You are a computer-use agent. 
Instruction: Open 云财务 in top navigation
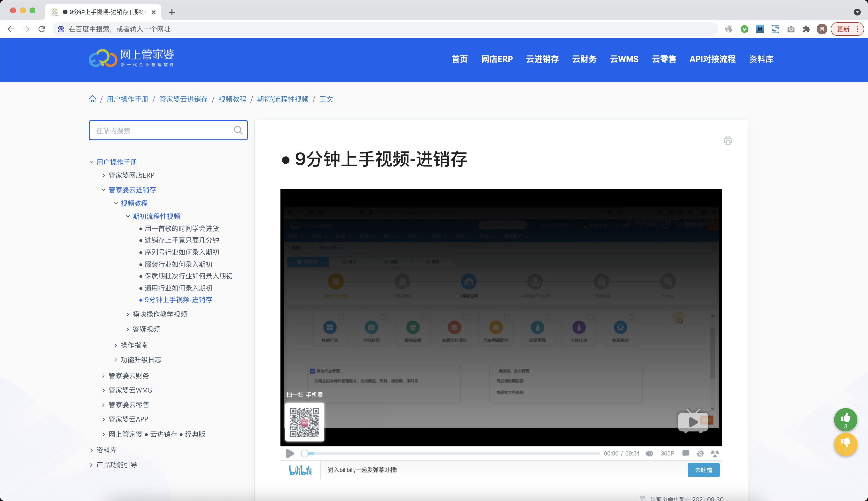(x=584, y=59)
